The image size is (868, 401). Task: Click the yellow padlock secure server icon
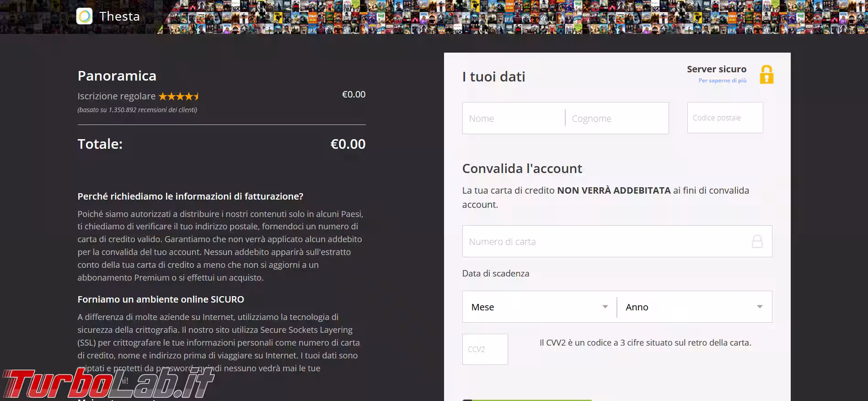(766, 75)
